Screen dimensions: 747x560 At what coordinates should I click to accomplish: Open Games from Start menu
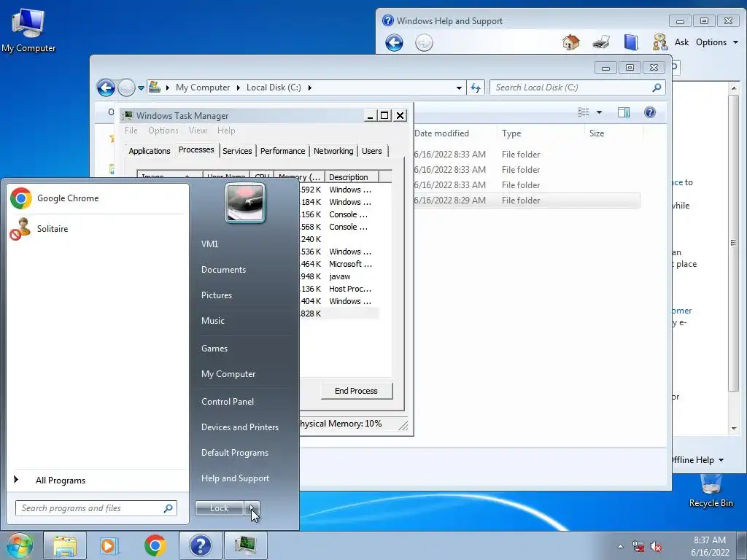coord(214,349)
